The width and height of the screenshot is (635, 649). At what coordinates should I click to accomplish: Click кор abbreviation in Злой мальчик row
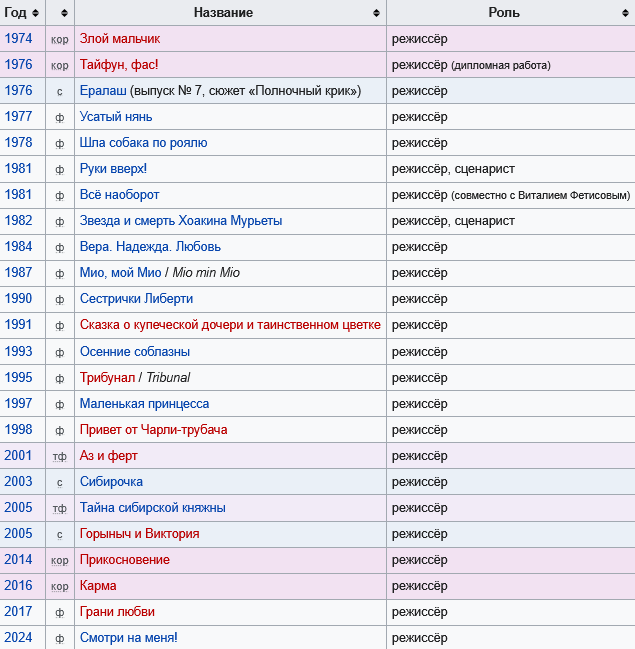[x=60, y=40]
